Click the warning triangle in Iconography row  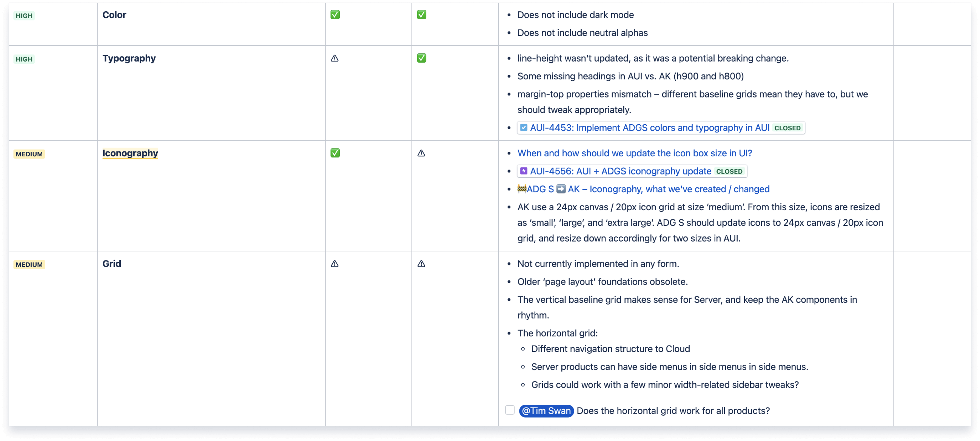click(421, 153)
